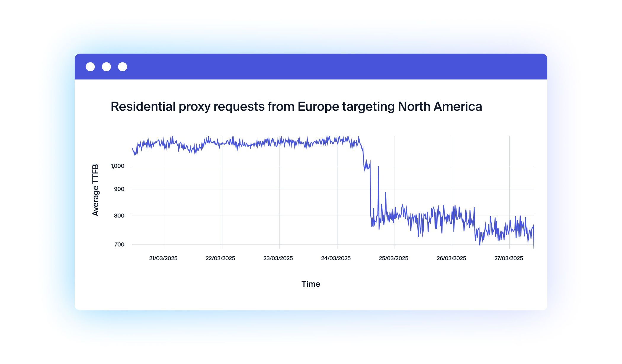Click the tall spike reaching 1,000 after the drop
Image resolution: width=622 pixels, height=364 pixels.
pyautogui.click(x=379, y=168)
